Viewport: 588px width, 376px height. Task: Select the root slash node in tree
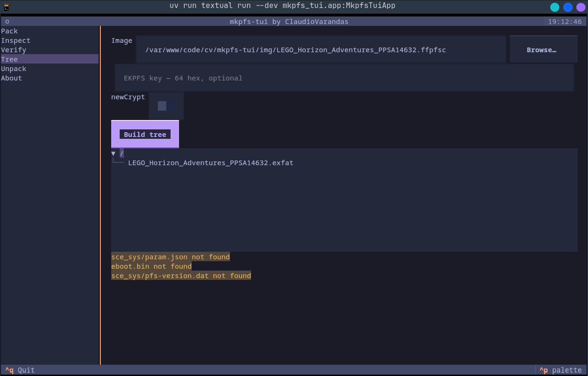click(x=122, y=153)
